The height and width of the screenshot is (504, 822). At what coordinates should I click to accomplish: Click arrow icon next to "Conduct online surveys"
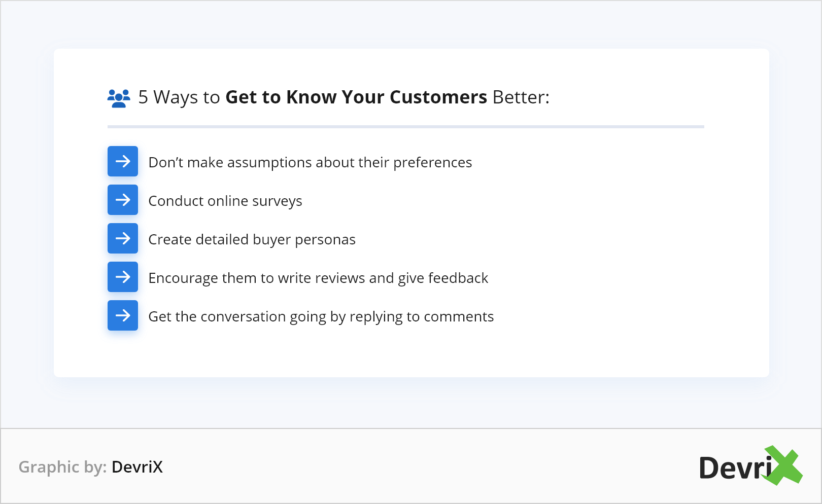123,200
